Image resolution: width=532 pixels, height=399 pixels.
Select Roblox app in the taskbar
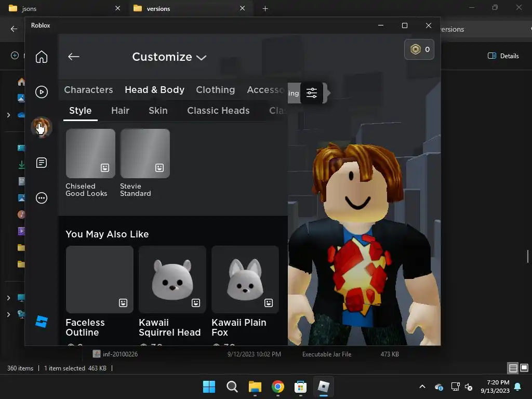pyautogui.click(x=323, y=387)
